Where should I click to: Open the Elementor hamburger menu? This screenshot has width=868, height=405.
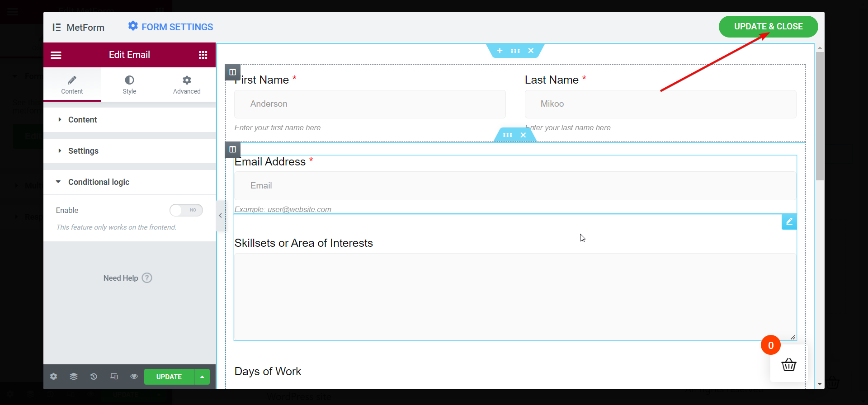56,55
